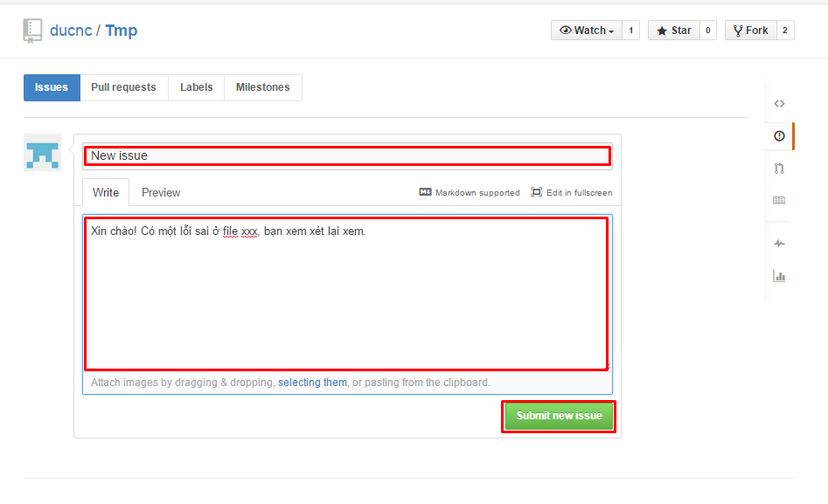Focus the issue comment text area
The width and height of the screenshot is (828, 504).
[347, 293]
